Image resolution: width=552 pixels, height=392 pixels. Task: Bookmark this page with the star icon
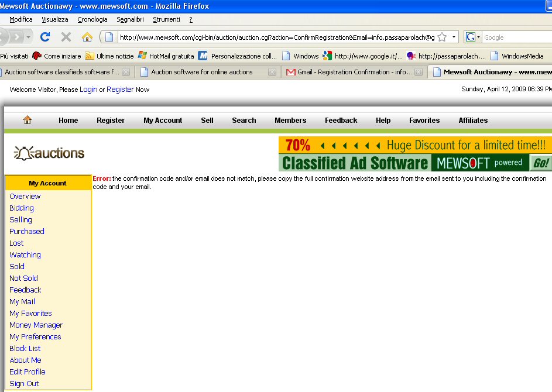pos(442,37)
